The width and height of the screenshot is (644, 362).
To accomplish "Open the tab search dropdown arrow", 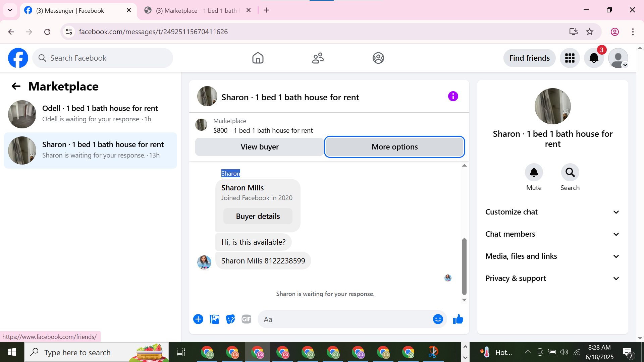I will click(10, 10).
